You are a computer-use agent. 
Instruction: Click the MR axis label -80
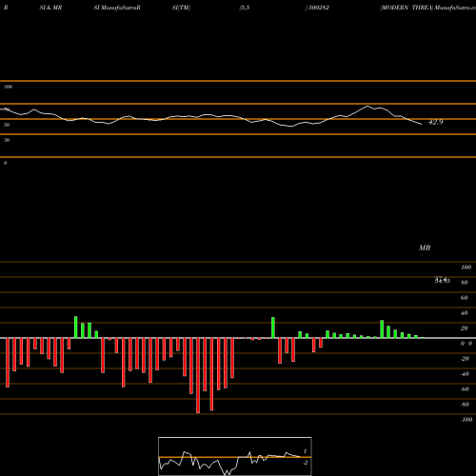coord(465,405)
